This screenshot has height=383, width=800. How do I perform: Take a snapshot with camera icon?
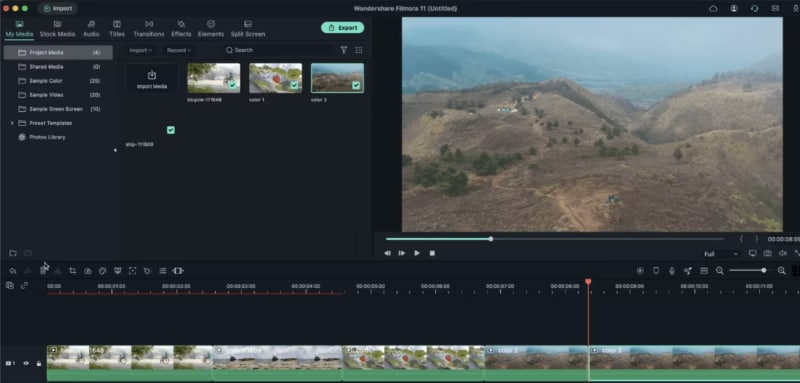point(767,253)
